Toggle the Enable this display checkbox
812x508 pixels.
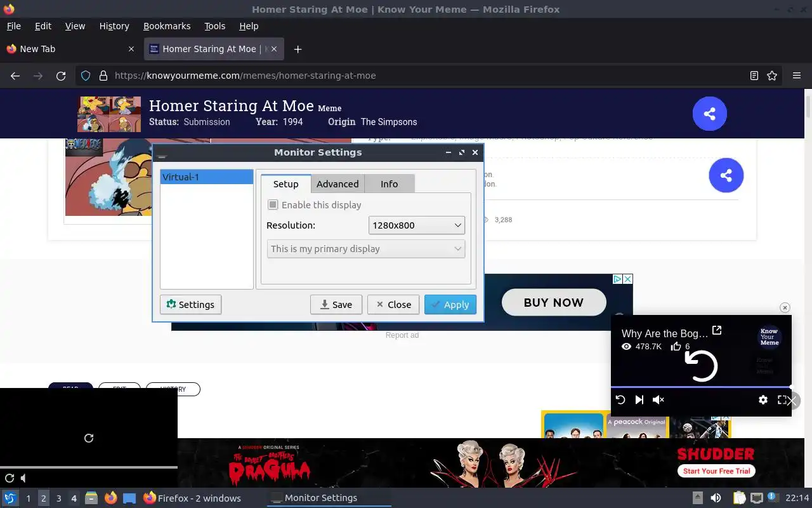pyautogui.click(x=273, y=204)
